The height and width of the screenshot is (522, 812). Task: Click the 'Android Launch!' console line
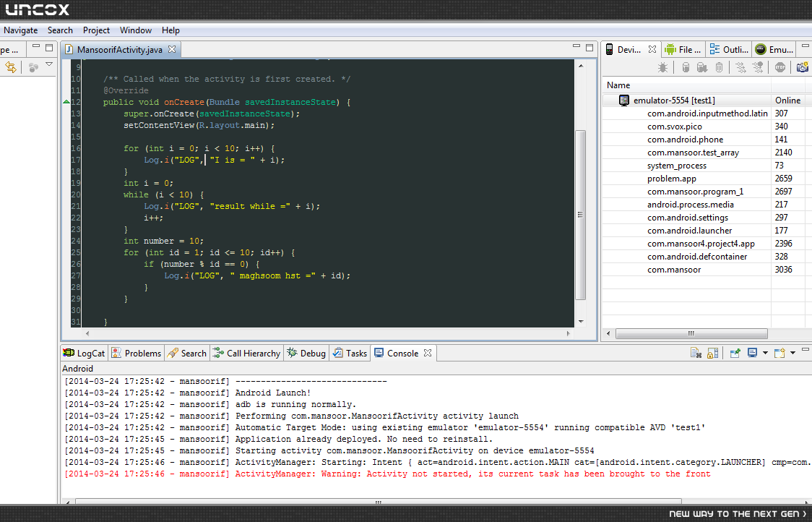(x=187, y=393)
